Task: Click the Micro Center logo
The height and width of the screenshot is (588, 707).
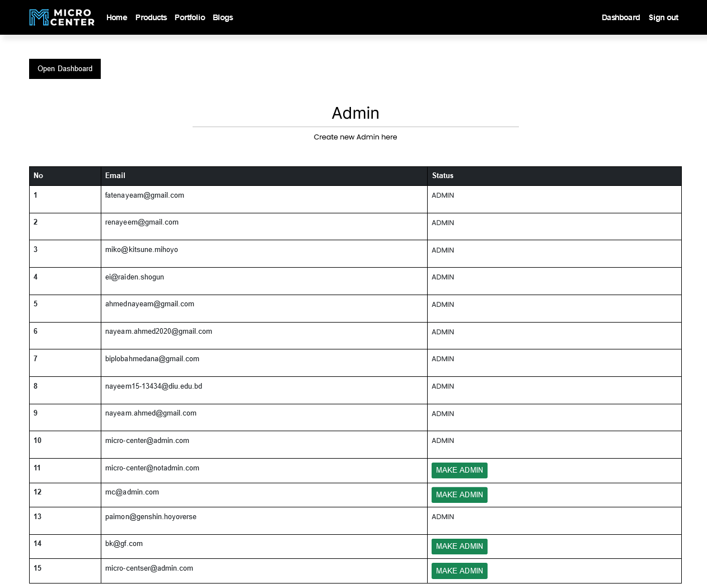Action: click(x=62, y=17)
